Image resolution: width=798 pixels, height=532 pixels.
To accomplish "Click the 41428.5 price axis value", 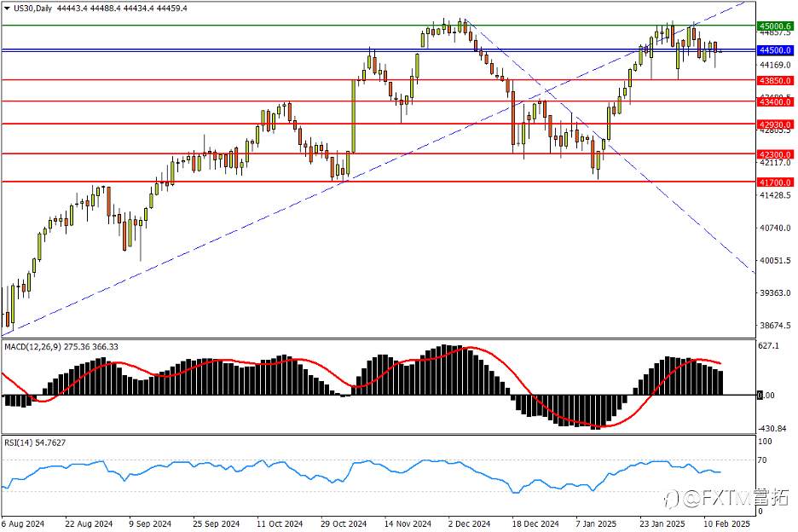I will point(775,195).
